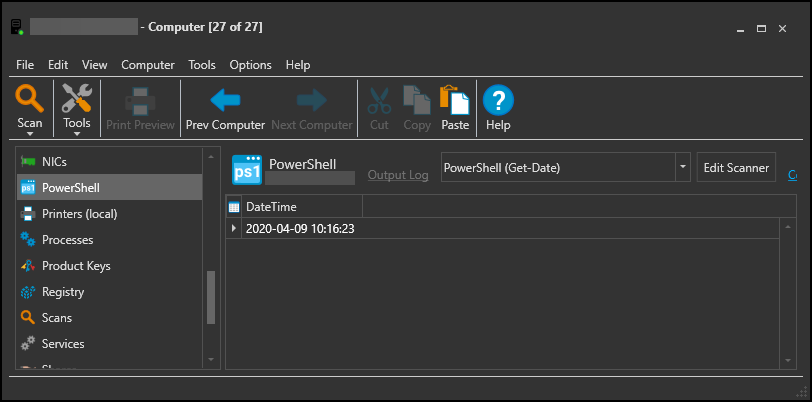Click the DateTime column header
The image size is (812, 402).
(x=271, y=207)
